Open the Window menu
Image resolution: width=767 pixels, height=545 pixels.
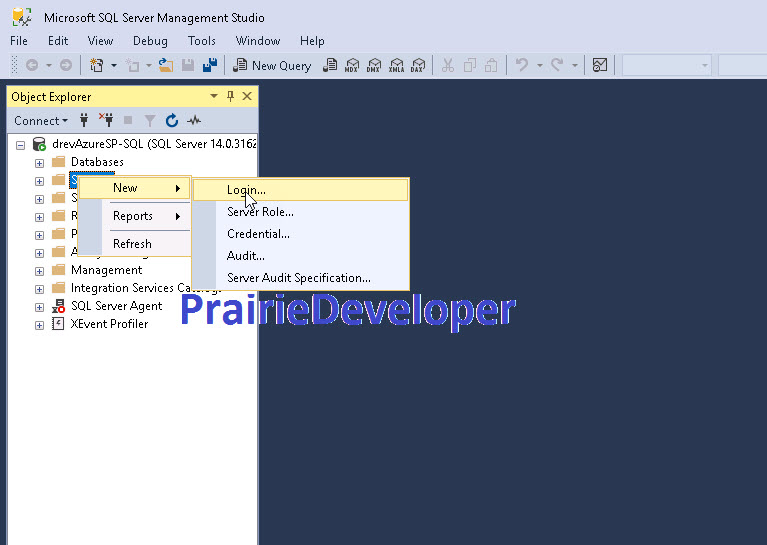(258, 41)
